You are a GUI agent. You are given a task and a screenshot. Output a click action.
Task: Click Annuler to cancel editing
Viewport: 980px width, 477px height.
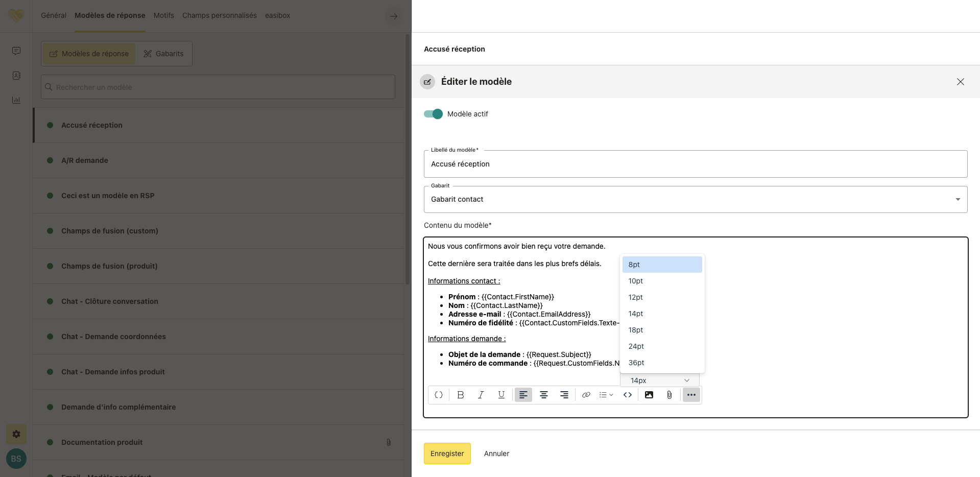tap(496, 454)
